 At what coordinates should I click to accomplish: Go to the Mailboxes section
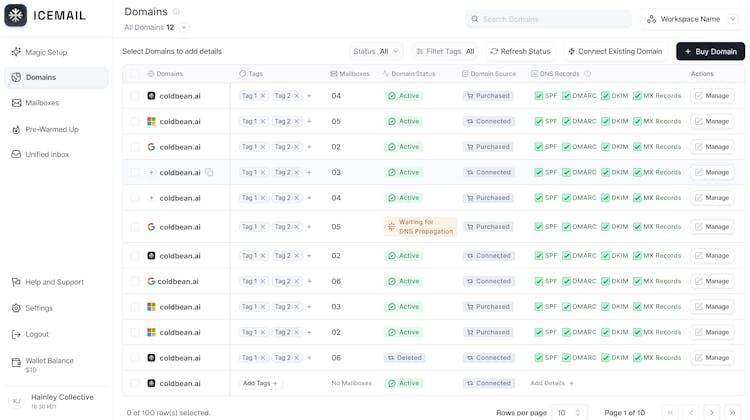(41, 103)
